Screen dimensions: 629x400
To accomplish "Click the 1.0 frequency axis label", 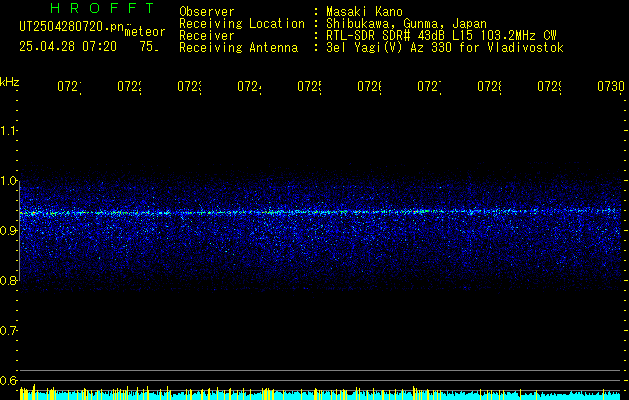I will coord(9,181).
